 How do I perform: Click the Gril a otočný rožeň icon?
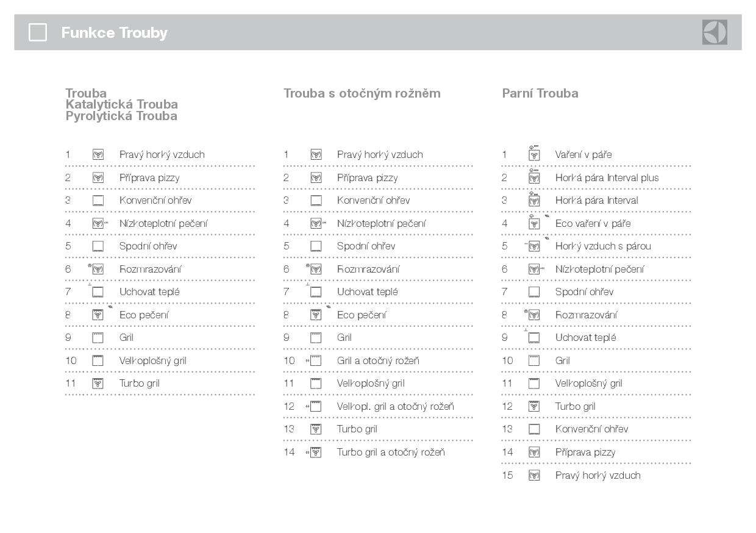(315, 360)
